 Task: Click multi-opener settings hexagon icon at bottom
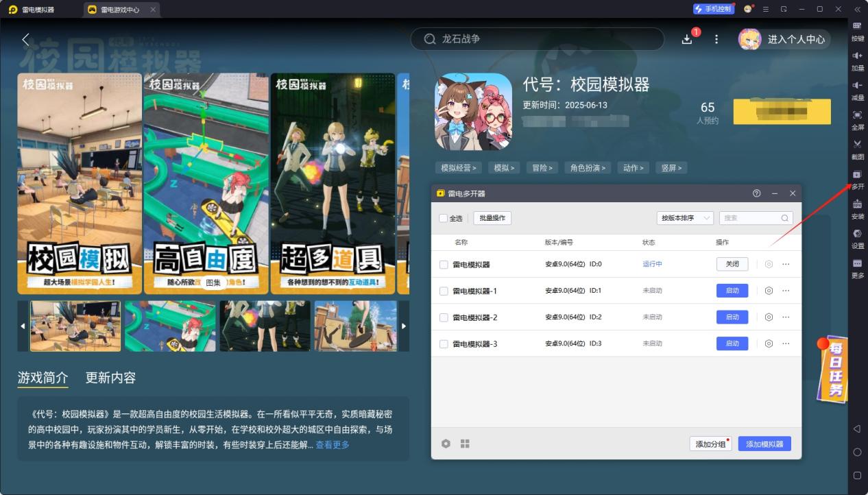click(x=446, y=444)
